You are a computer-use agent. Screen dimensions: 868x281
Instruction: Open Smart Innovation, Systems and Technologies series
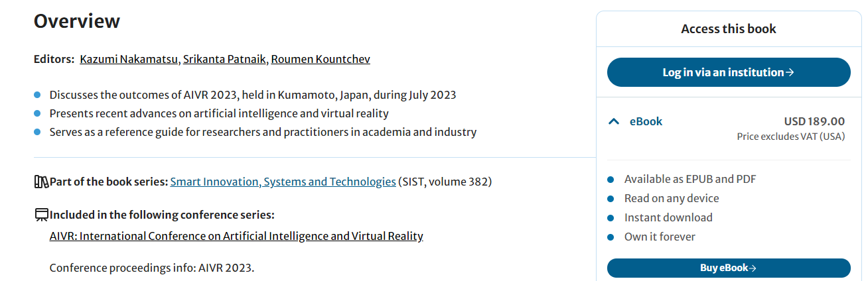pos(283,182)
